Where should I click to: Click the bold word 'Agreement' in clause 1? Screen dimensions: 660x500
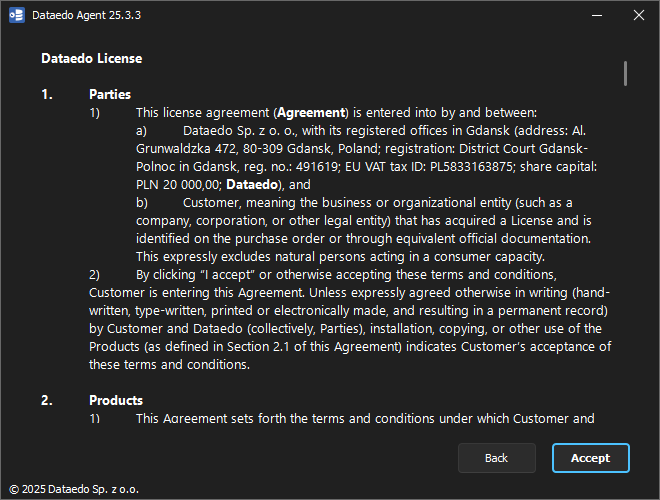(x=311, y=113)
